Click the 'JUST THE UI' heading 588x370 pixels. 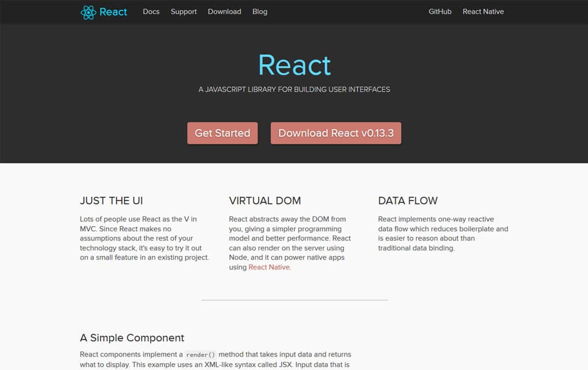click(112, 201)
